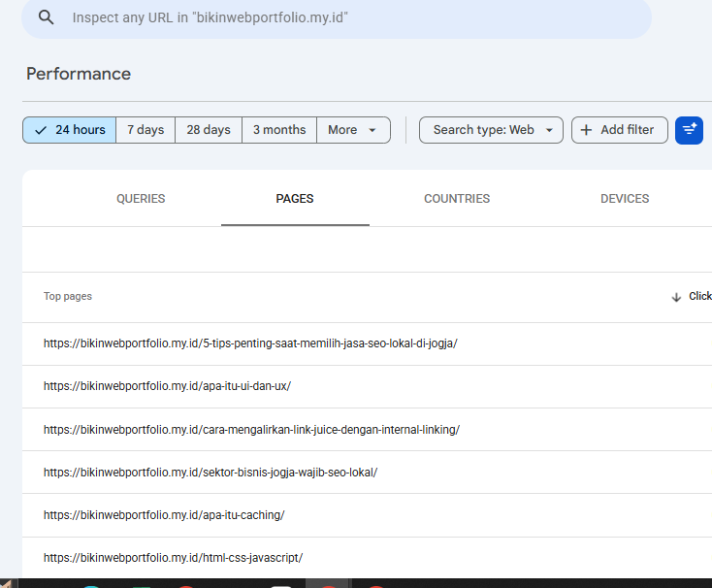Open the cara-mengalirkan-link-juice-dengan-internal-linking page row
This screenshot has height=588, width=712.
click(367, 430)
